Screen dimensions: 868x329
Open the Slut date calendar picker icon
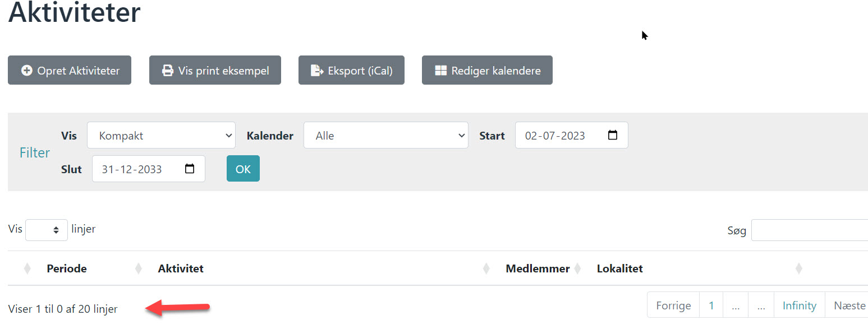(x=190, y=169)
